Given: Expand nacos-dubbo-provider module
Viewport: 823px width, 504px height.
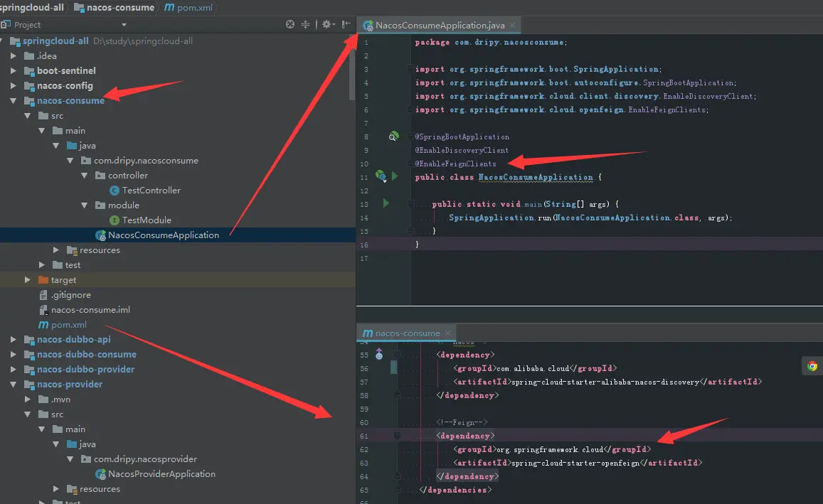Looking at the screenshot, I should (x=13, y=369).
